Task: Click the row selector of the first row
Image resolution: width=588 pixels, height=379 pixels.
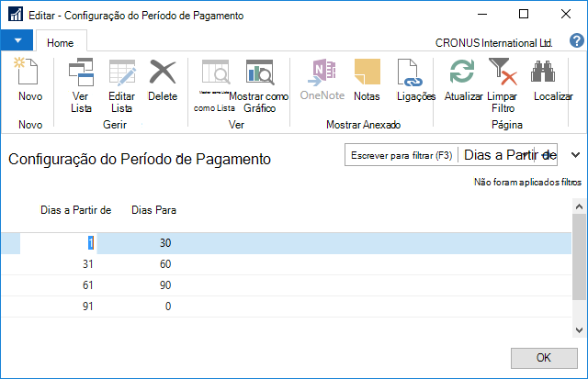Action: click(x=10, y=243)
